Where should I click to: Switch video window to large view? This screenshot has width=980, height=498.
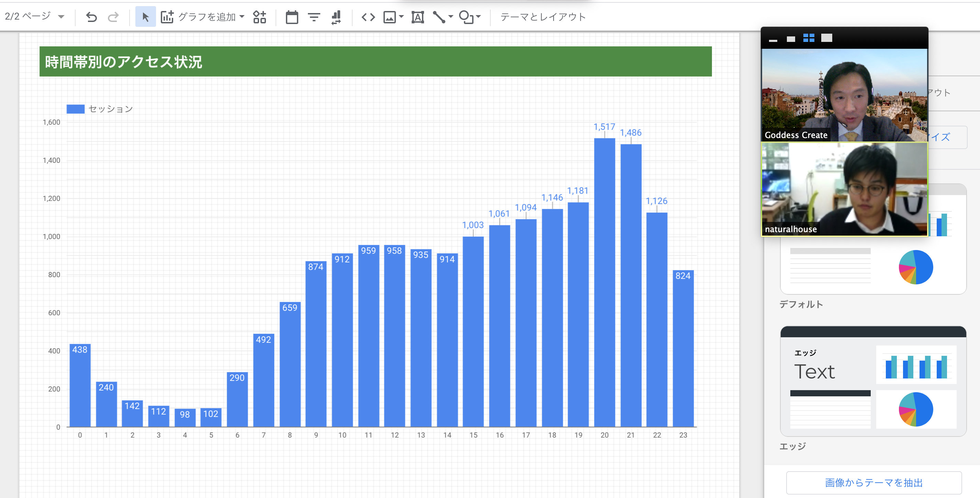click(x=827, y=38)
